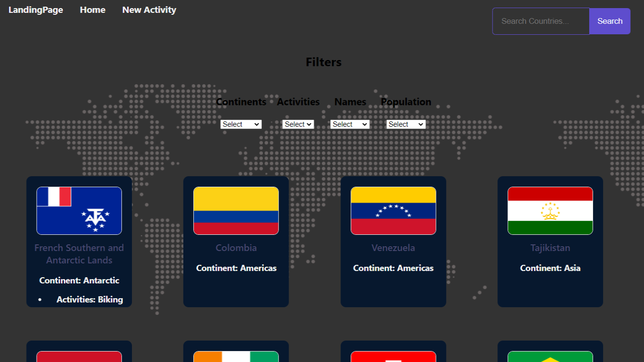Open the Venezuela country name link
Image resolution: width=644 pixels, height=362 pixels.
click(x=393, y=248)
